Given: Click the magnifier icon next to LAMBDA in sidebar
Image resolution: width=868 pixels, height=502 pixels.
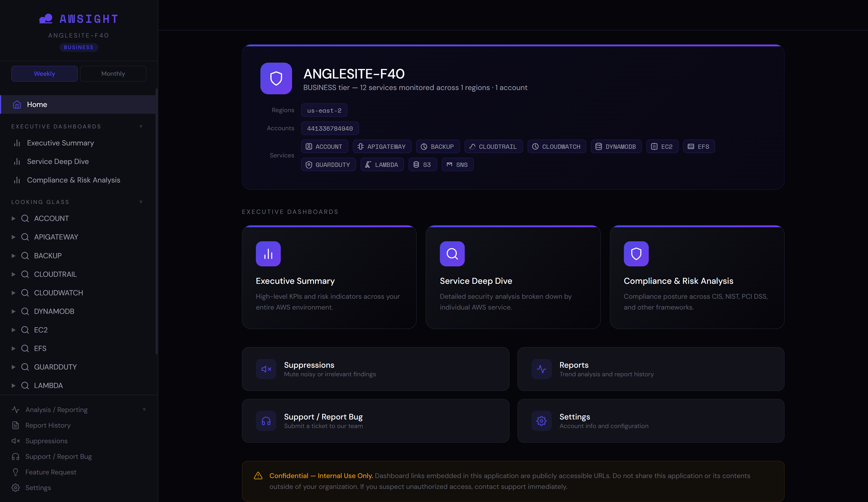Looking at the screenshot, I should point(25,386).
